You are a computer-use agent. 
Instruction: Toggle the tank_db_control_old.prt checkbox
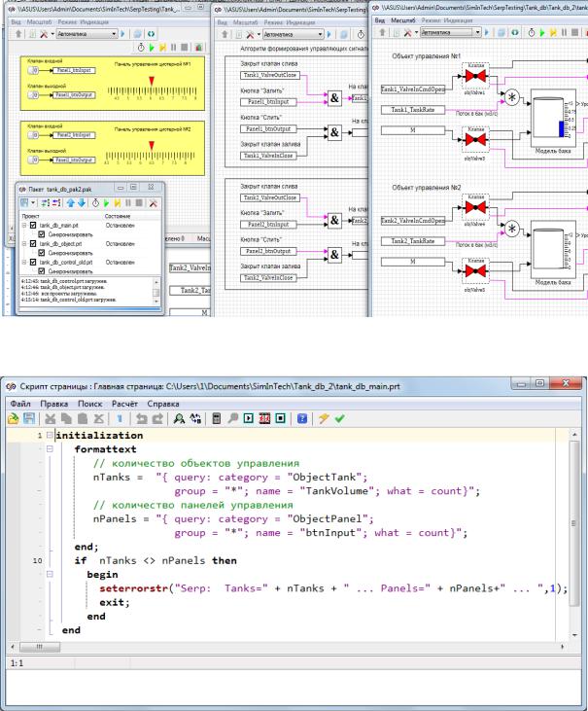pyautogui.click(x=33, y=262)
